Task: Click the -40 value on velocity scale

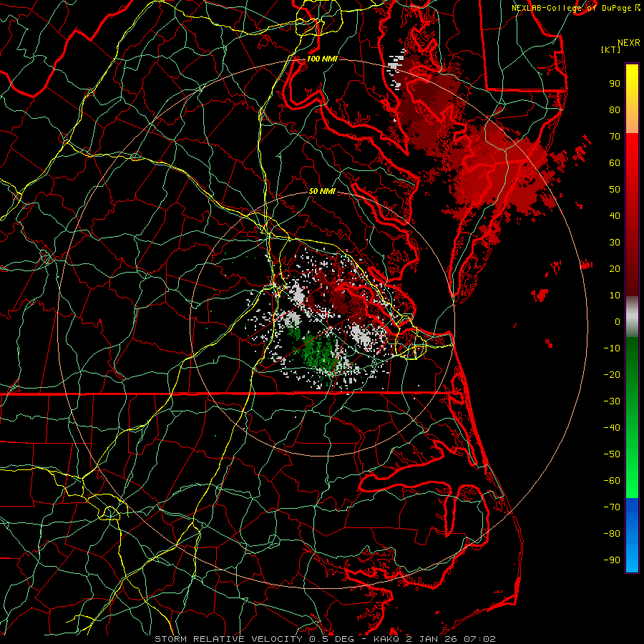Action: (x=612, y=428)
